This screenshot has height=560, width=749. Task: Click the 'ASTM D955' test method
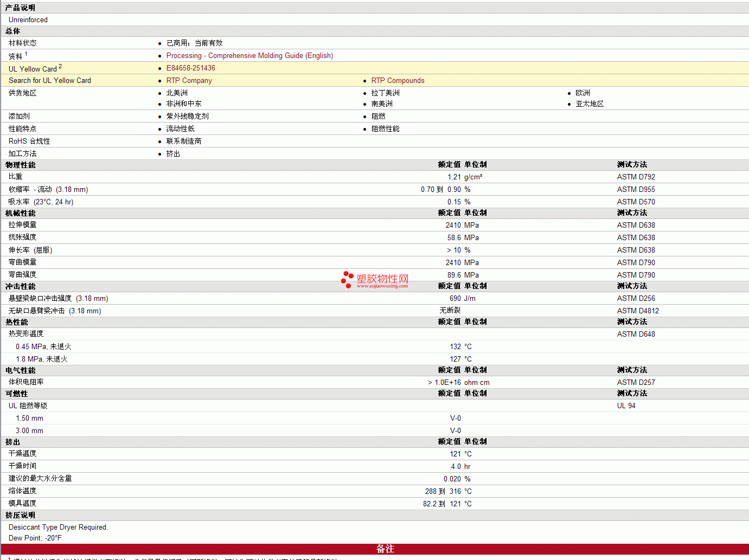point(636,190)
